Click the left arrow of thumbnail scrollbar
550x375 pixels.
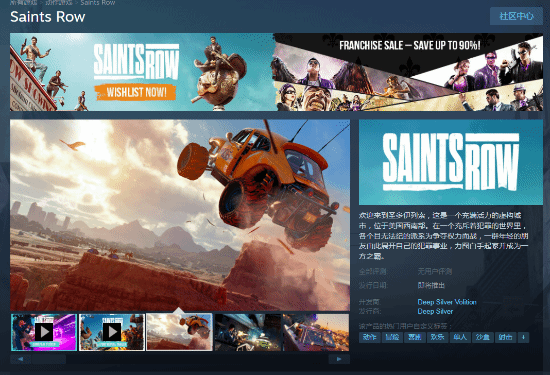point(21,359)
